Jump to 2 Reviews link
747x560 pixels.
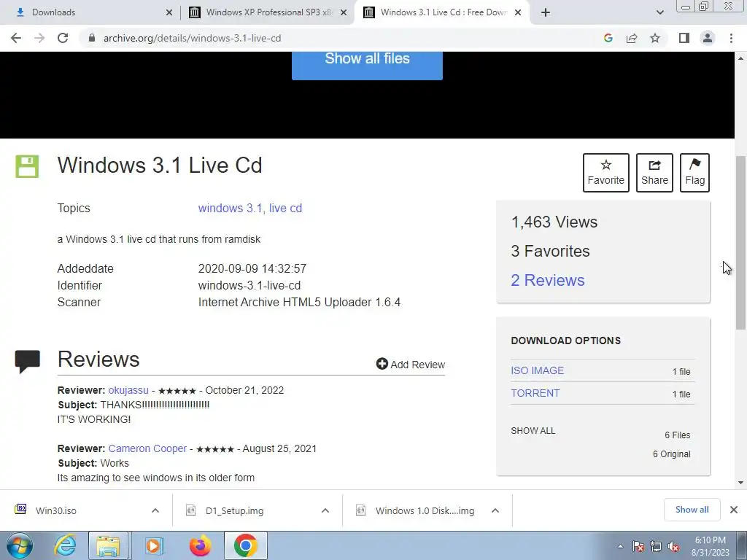(x=547, y=280)
